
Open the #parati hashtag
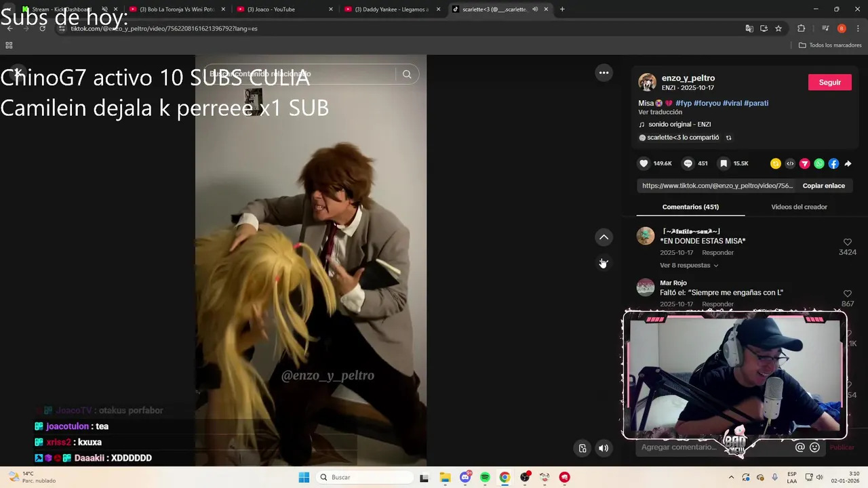[756, 103]
